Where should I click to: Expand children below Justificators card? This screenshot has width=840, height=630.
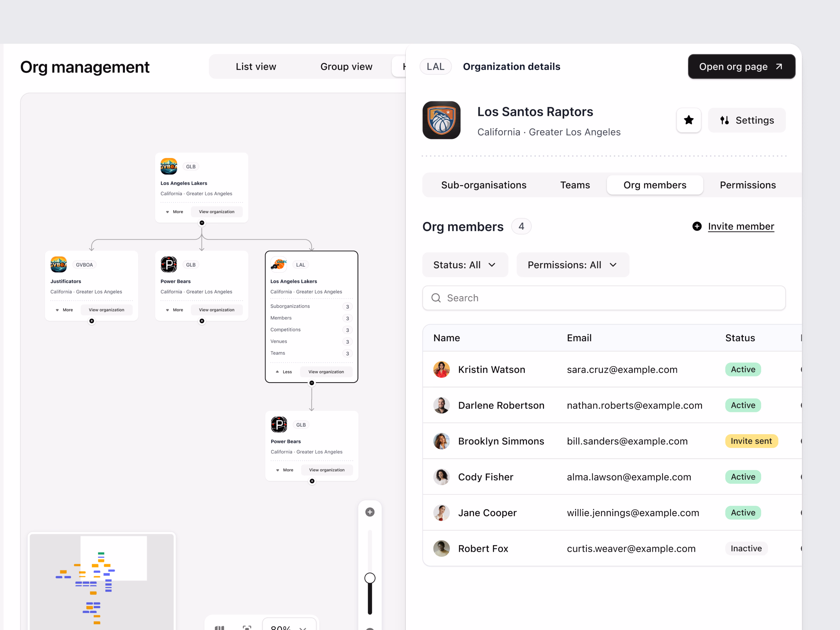pyautogui.click(x=92, y=321)
